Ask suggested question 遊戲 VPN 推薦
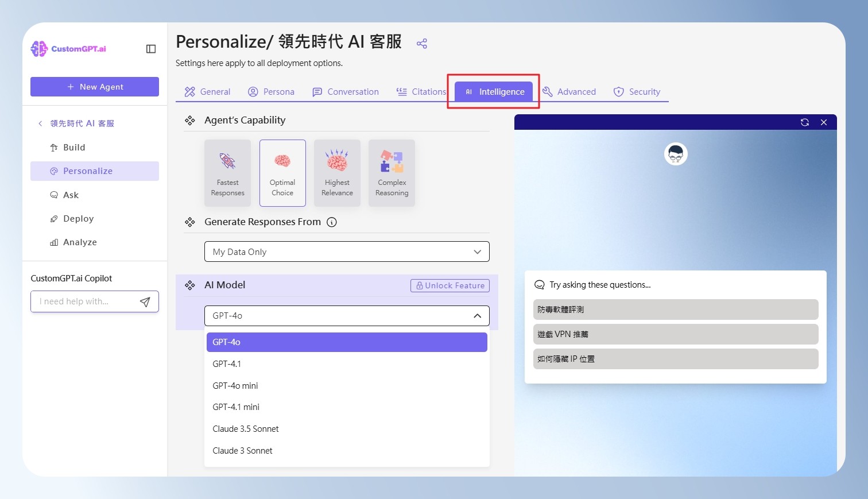Image resolution: width=868 pixels, height=499 pixels. 676,334
